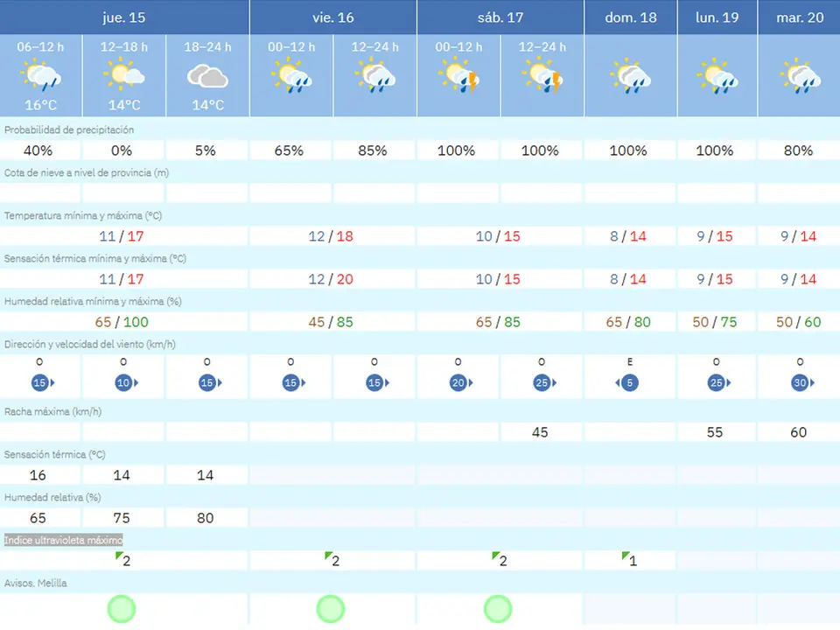Click the green warning circle for vie. 16
The width and height of the screenshot is (840, 630).
331,609
